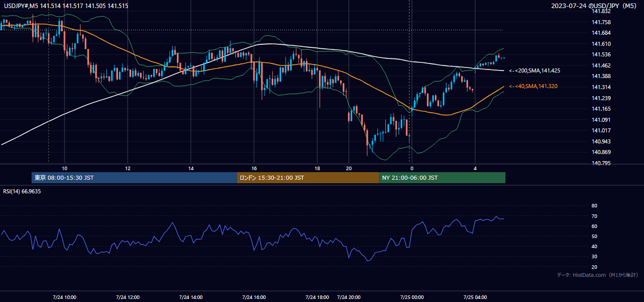Viewport: 644px width, 302px height.
Task: Click the '12' hour label under price chart
Action: coord(127,168)
